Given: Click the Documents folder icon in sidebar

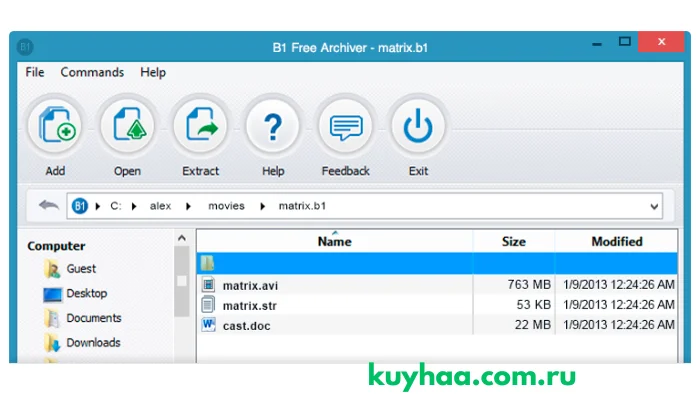Looking at the screenshot, I should pos(52,318).
